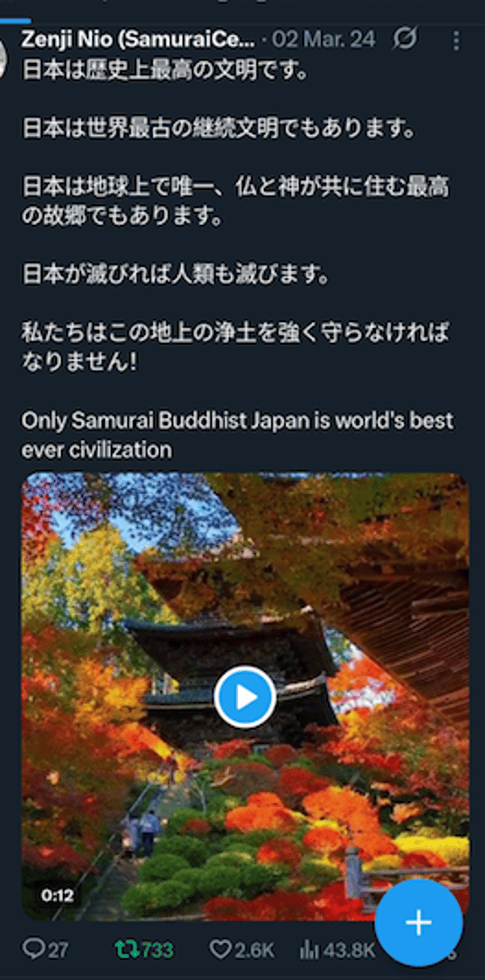Select the line 日本は歴史上最高の文明です

pyautogui.click(x=165, y=69)
